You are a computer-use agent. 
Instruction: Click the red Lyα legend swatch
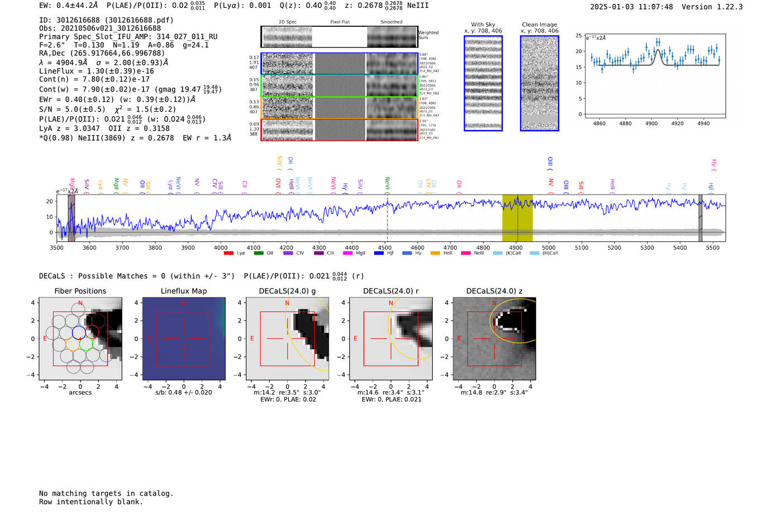click(x=228, y=253)
